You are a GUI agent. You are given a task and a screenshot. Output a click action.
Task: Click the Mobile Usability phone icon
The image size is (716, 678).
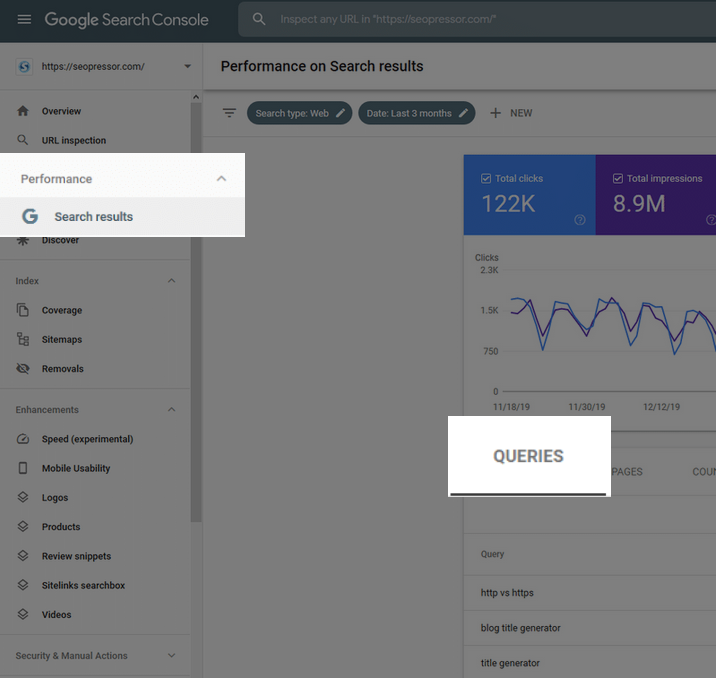pyautogui.click(x=23, y=468)
